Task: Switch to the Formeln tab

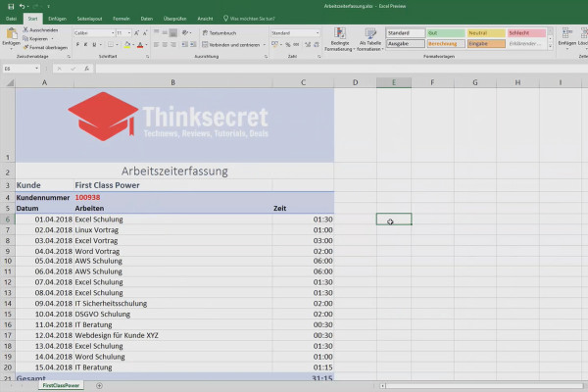Action: pos(122,19)
